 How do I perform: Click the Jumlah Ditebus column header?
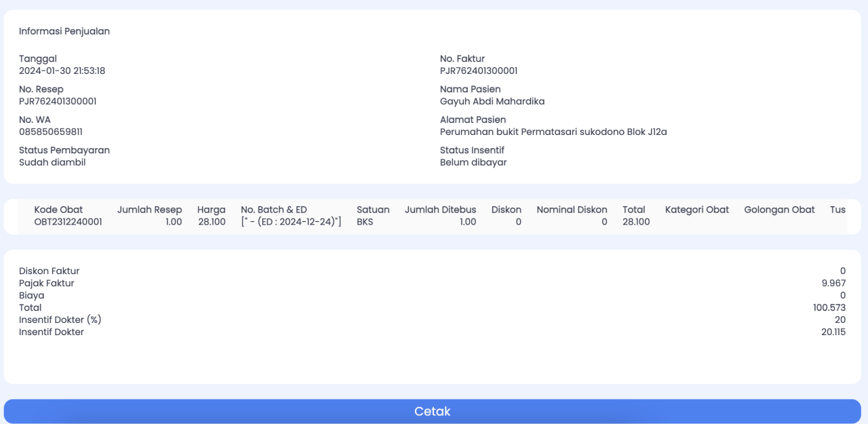(440, 210)
